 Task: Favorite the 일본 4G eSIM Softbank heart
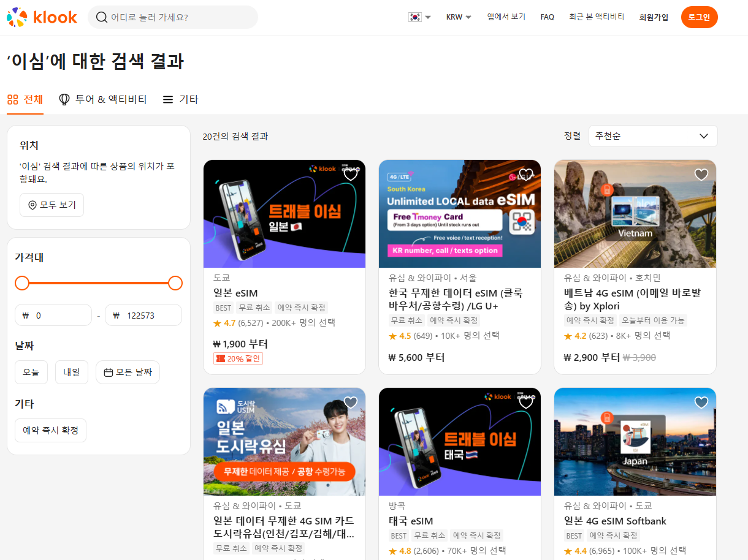701,403
